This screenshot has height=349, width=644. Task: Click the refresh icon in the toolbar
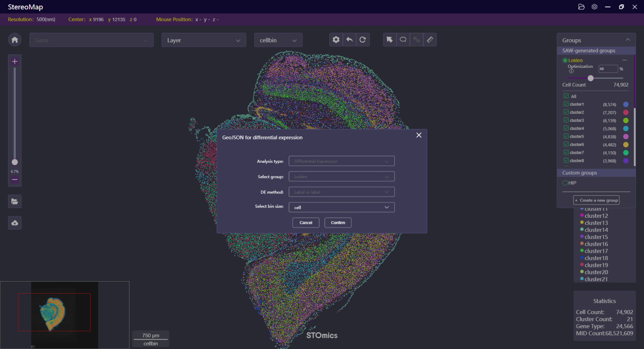click(x=362, y=40)
